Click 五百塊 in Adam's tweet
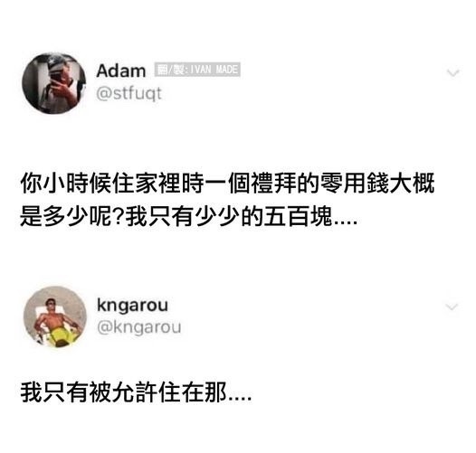 pyautogui.click(x=298, y=216)
